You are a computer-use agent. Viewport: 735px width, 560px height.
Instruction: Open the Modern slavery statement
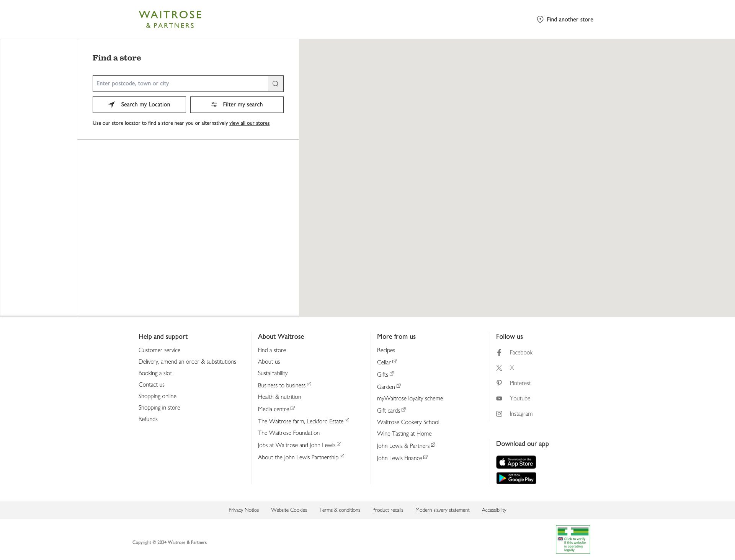(442, 510)
